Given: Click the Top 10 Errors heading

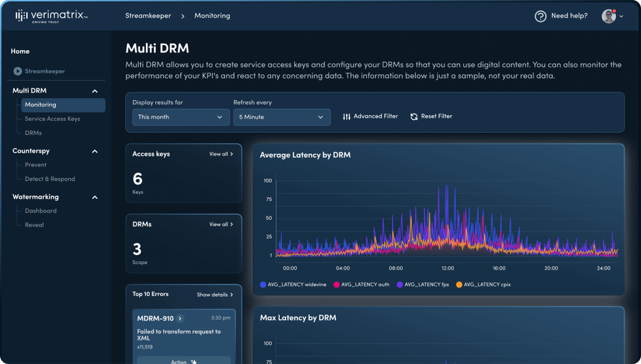Looking at the screenshot, I should click(x=150, y=294).
